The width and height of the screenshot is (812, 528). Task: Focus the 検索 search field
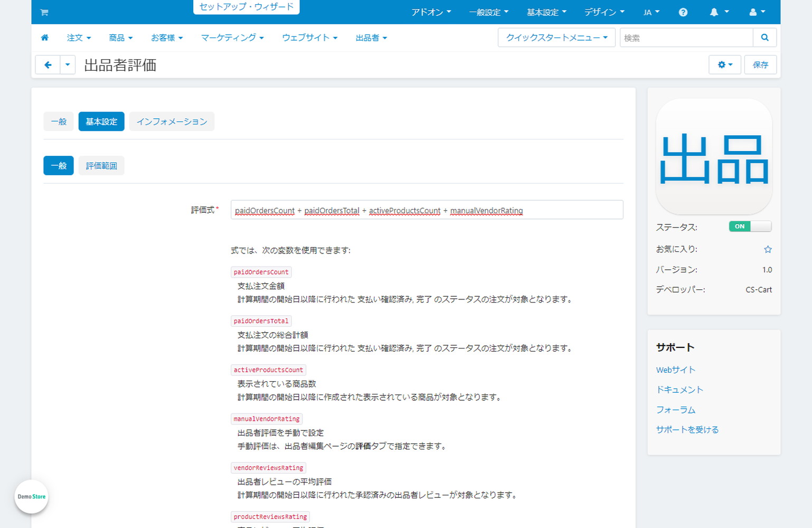(x=686, y=37)
